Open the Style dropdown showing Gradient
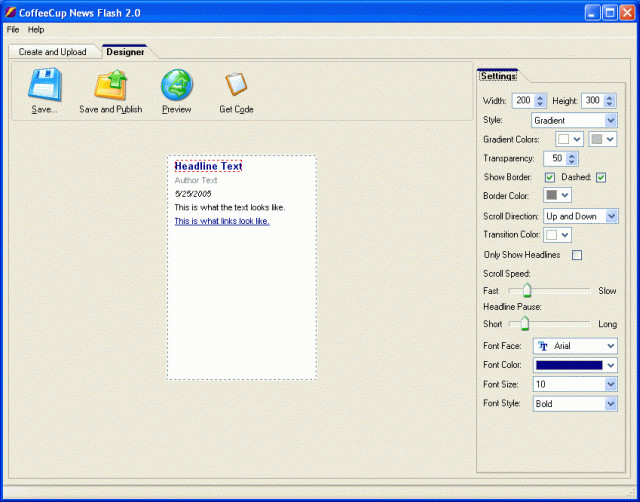Image resolution: width=640 pixels, height=502 pixels. [x=574, y=120]
